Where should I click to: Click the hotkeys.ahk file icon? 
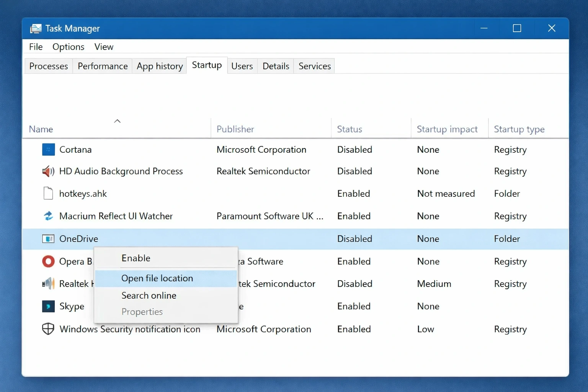point(48,193)
